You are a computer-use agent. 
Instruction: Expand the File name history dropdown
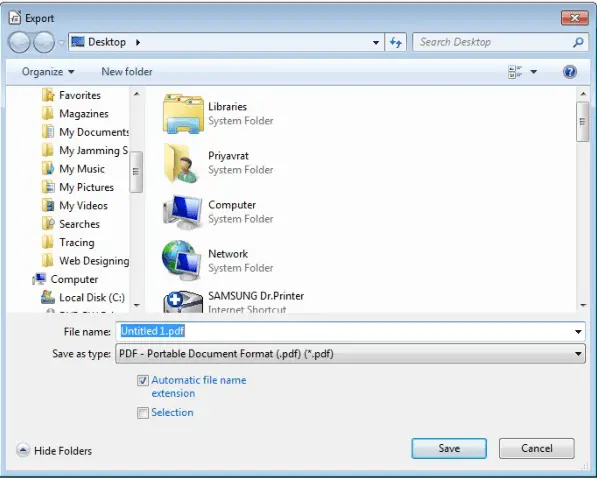(578, 332)
